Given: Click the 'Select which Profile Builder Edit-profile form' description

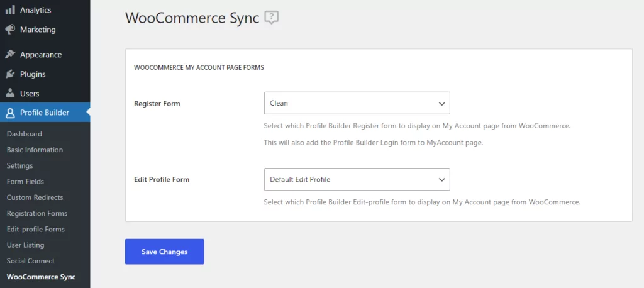Looking at the screenshot, I should pos(422,202).
